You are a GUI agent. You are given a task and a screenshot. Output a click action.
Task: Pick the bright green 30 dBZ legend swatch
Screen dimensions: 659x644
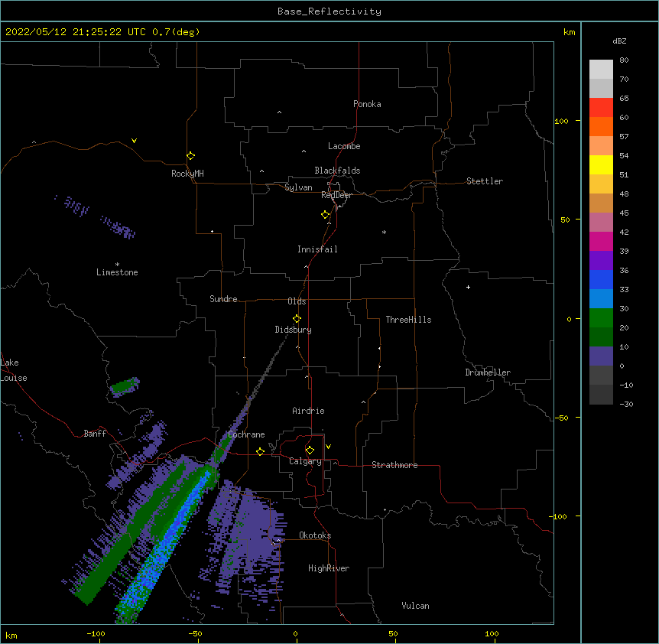[601, 317]
